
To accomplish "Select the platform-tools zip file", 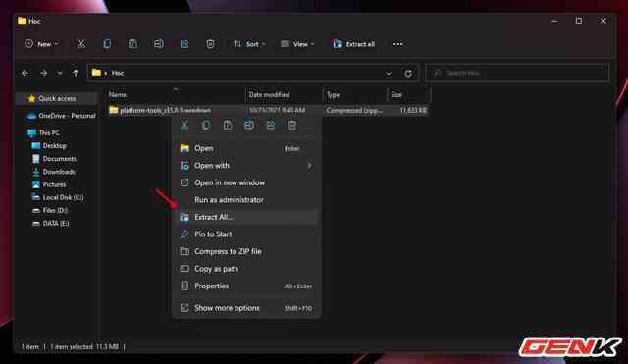I will click(x=165, y=110).
